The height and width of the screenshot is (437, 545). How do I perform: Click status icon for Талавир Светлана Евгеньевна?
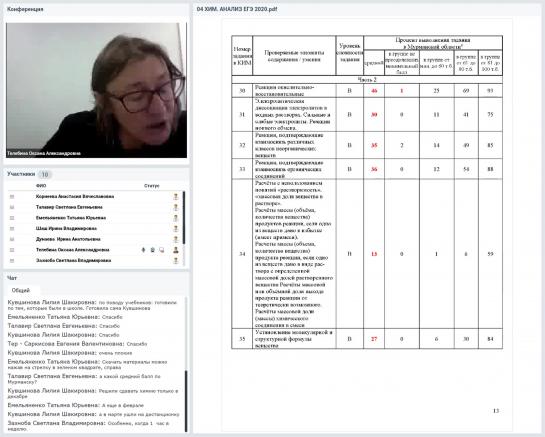176,207
